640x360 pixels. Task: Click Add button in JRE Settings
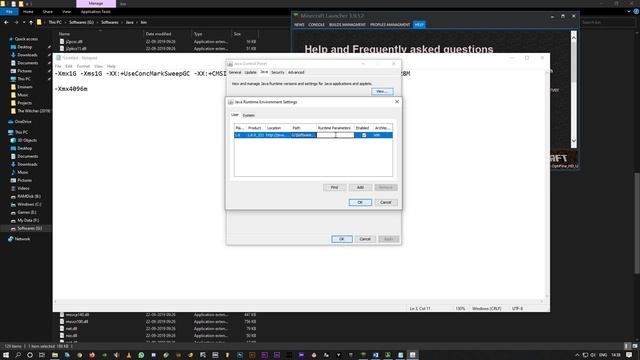pyautogui.click(x=360, y=187)
